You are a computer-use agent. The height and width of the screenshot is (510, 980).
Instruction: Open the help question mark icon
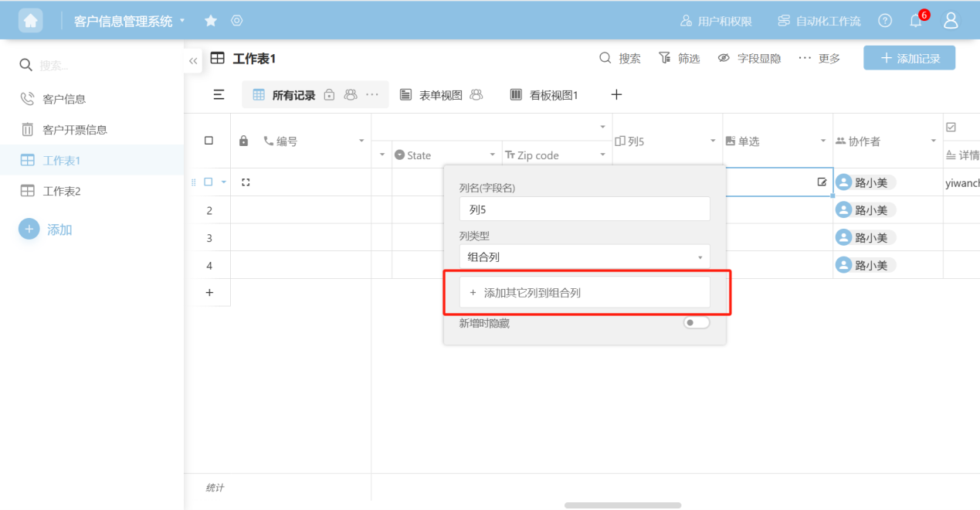click(885, 21)
